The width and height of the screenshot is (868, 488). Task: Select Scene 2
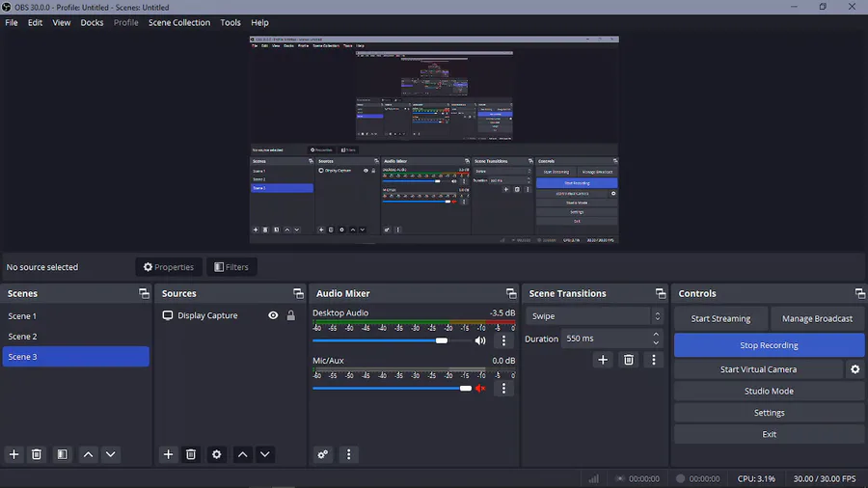click(76, 337)
